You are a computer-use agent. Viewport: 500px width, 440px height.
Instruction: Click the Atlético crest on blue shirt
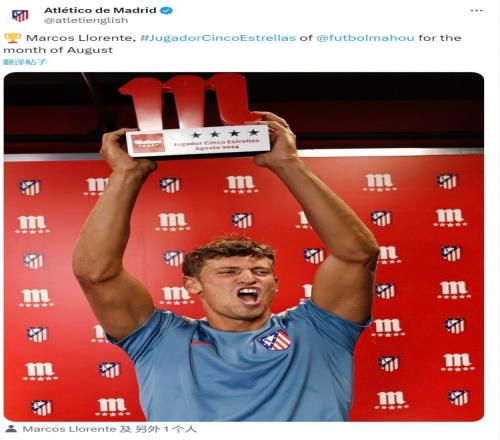tap(274, 340)
